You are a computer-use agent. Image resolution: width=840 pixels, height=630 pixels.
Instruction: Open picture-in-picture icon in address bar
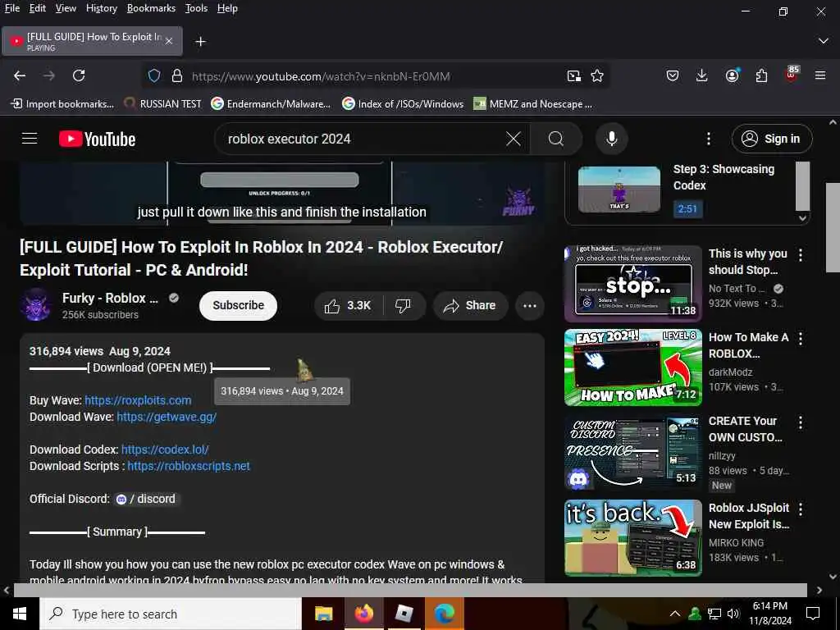(x=573, y=76)
